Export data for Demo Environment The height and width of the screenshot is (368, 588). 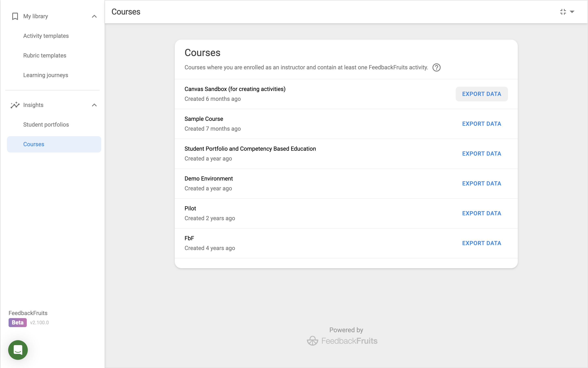(482, 184)
